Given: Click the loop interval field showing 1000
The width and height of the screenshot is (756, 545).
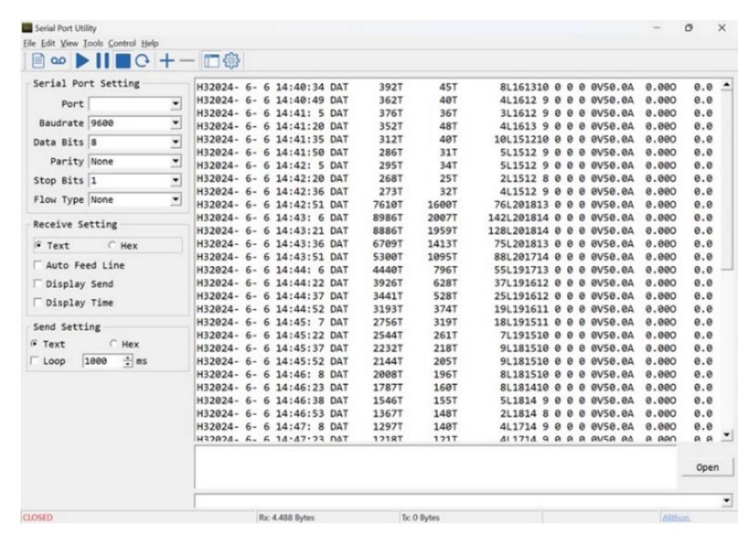Looking at the screenshot, I should (x=102, y=361).
